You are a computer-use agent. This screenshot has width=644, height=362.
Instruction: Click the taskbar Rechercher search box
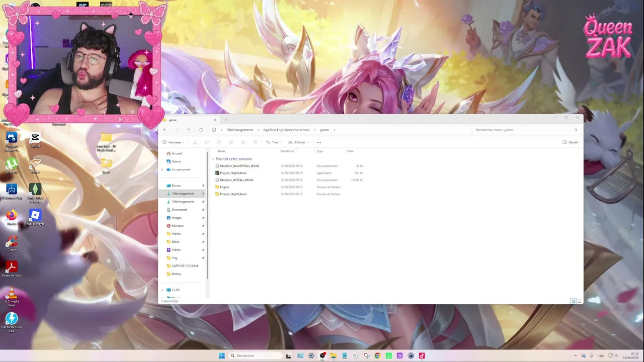click(x=255, y=356)
